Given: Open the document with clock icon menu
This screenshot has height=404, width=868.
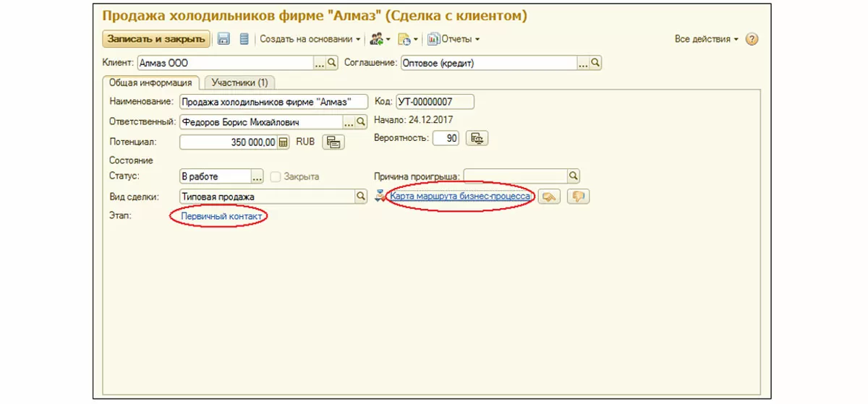Looking at the screenshot, I should (408, 39).
